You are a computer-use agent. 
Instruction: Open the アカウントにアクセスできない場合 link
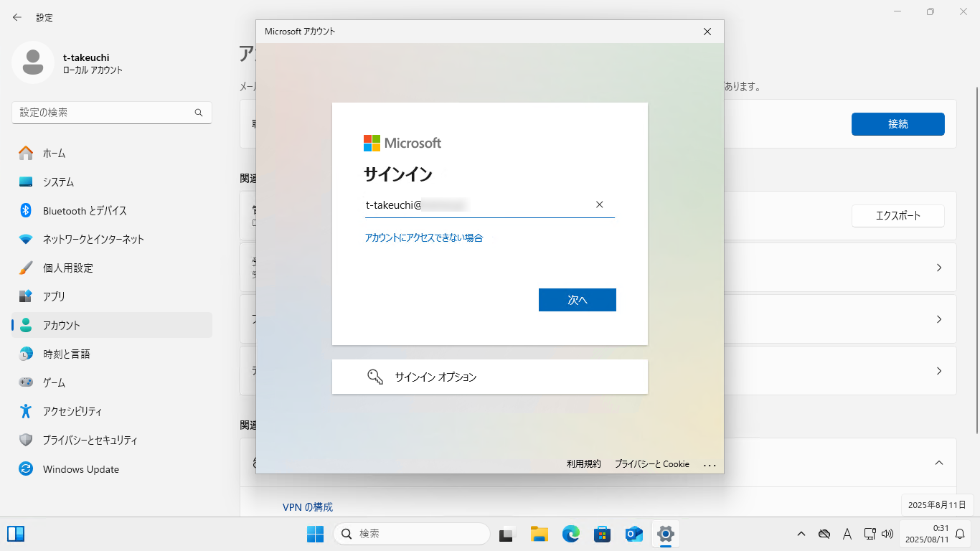pyautogui.click(x=424, y=237)
